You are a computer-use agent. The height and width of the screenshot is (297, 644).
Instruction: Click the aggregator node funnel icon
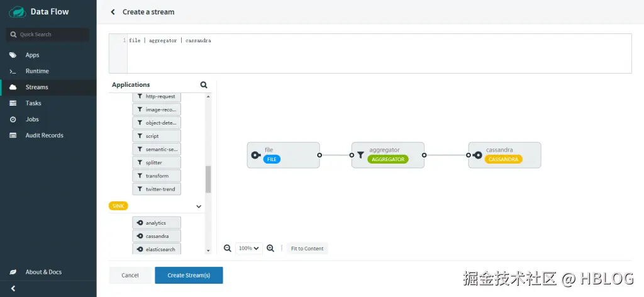tap(360, 155)
